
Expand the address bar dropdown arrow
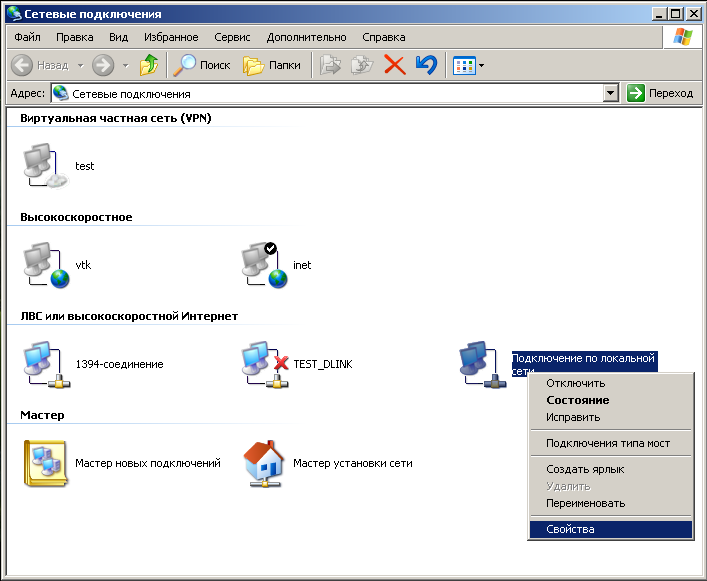tap(611, 93)
